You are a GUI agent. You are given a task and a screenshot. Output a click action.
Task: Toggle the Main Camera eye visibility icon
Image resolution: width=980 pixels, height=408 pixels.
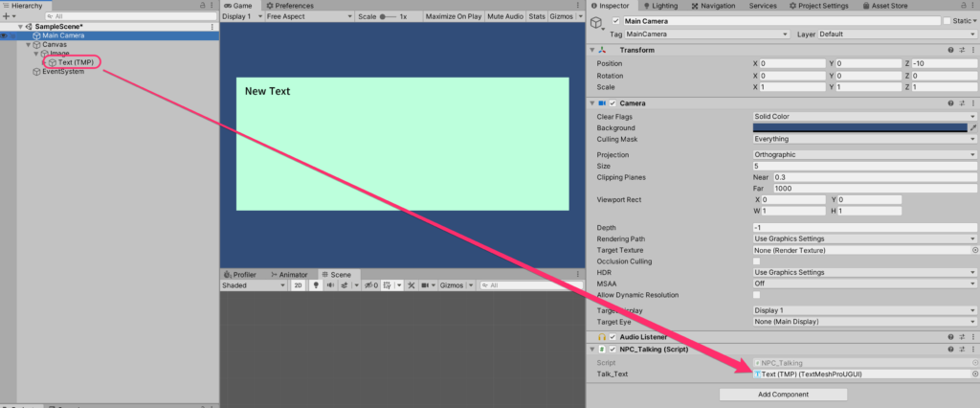pyautogui.click(x=5, y=35)
